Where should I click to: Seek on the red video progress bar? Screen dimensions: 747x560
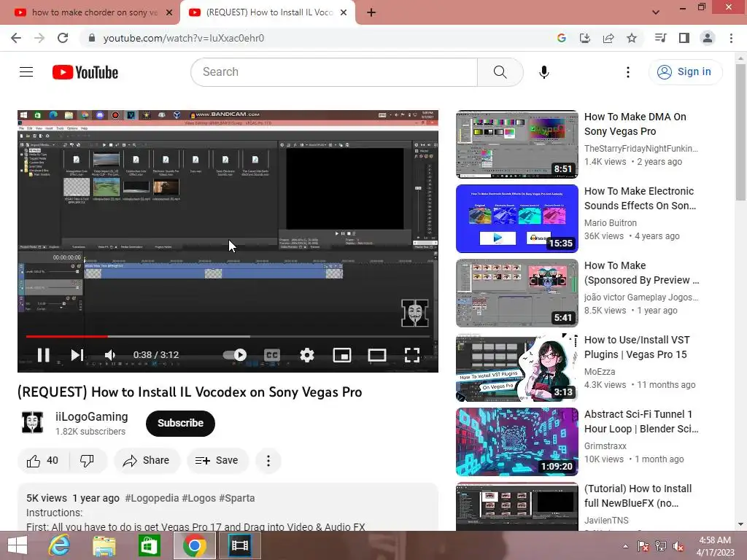[x=228, y=336]
